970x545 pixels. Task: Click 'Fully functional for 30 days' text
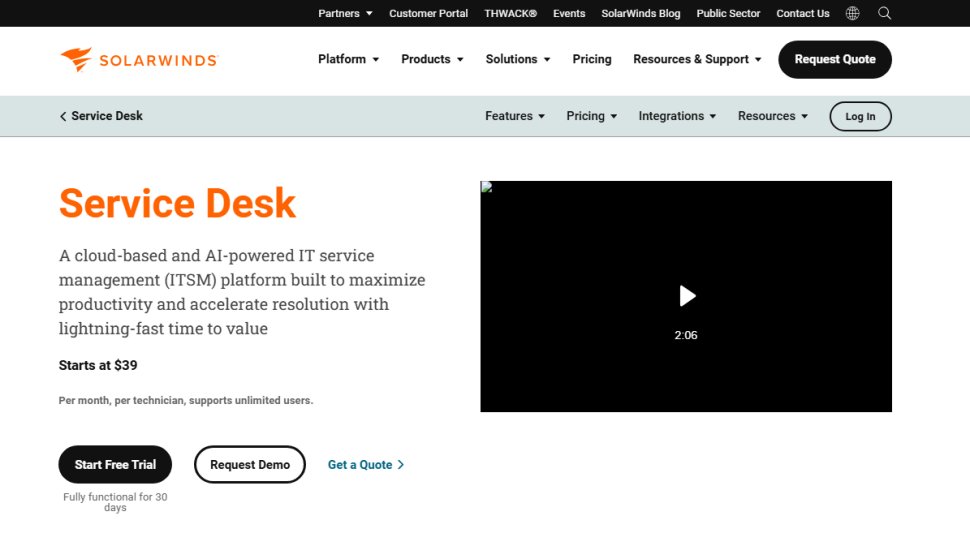point(115,502)
